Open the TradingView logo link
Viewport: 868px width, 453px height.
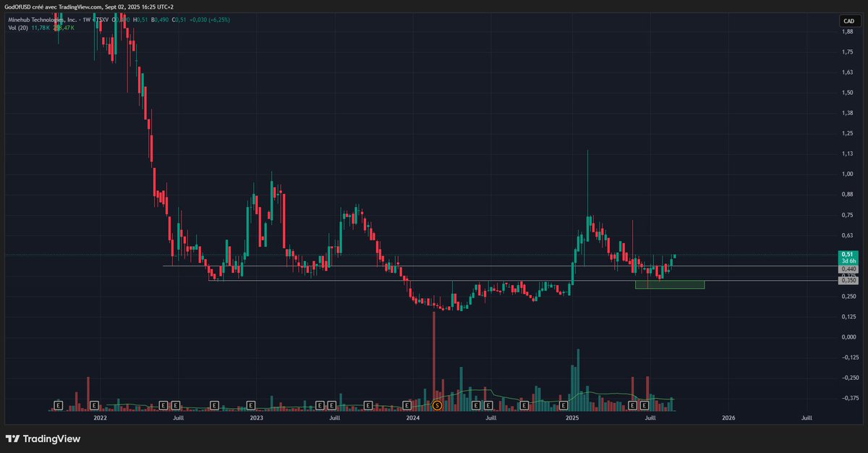click(43, 439)
